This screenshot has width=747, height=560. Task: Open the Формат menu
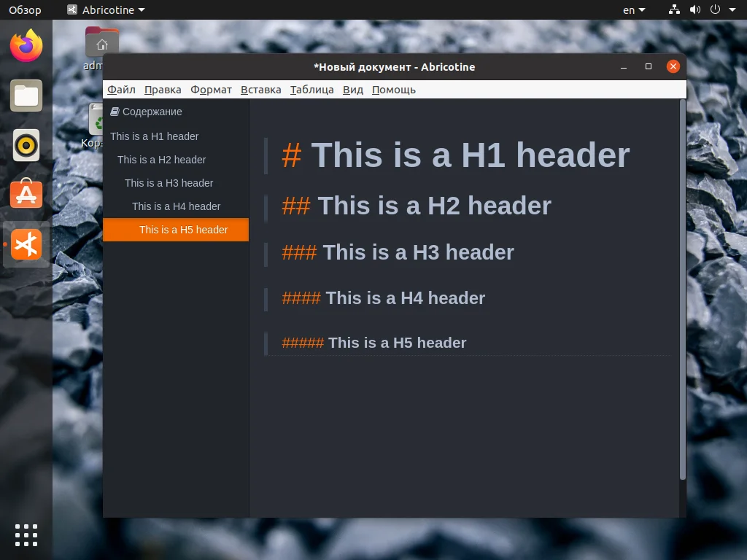pos(210,89)
